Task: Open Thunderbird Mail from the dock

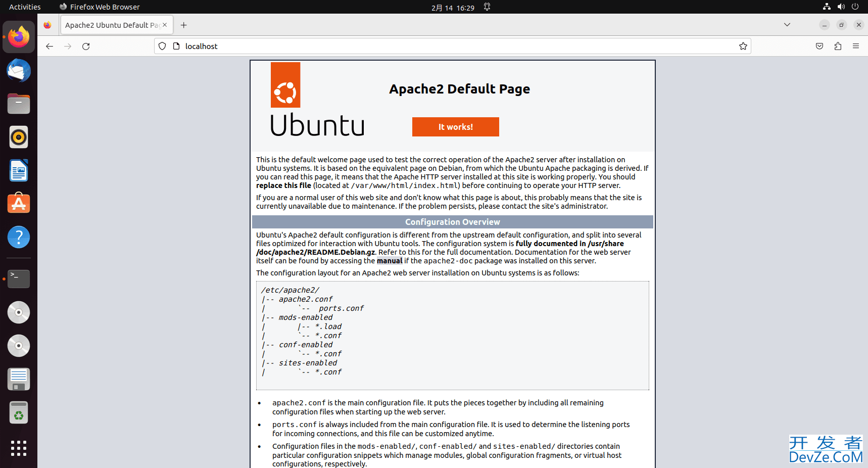Action: [19, 70]
